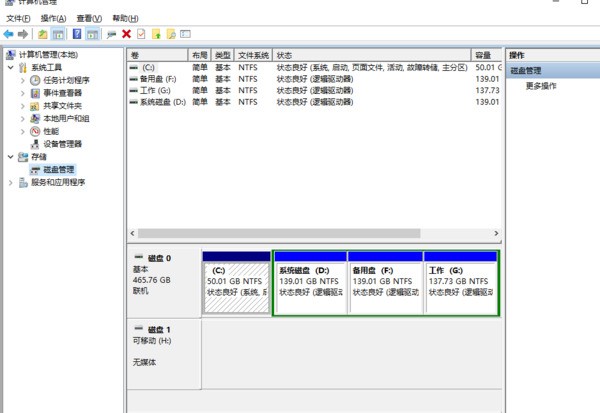Sort by the 卷 column header
The height and width of the screenshot is (413, 600).
[x=157, y=55]
